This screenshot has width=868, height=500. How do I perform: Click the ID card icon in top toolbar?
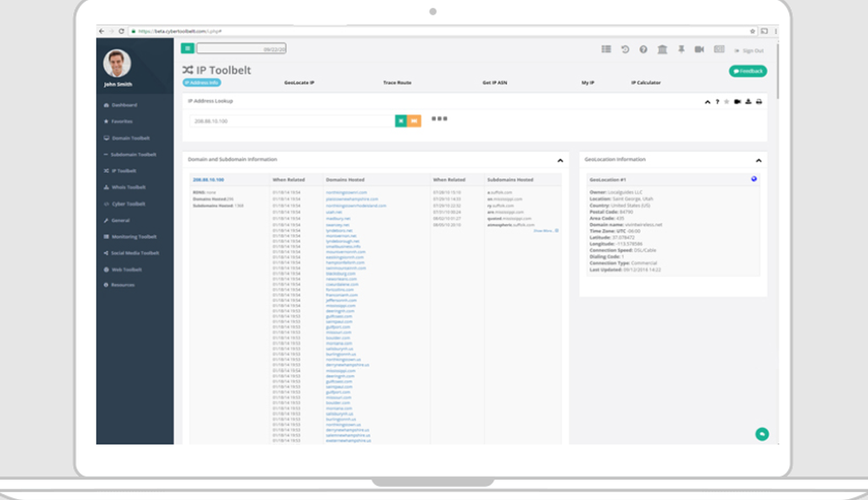(719, 49)
